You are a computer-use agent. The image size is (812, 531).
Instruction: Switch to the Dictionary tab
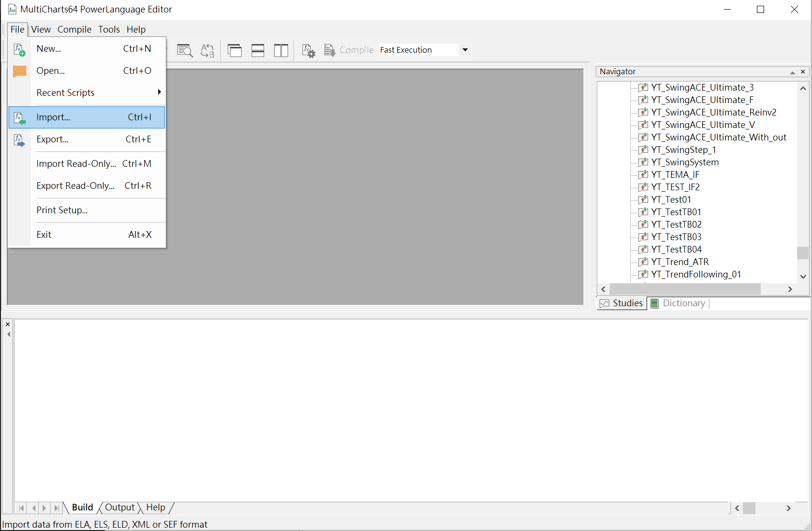pos(683,303)
